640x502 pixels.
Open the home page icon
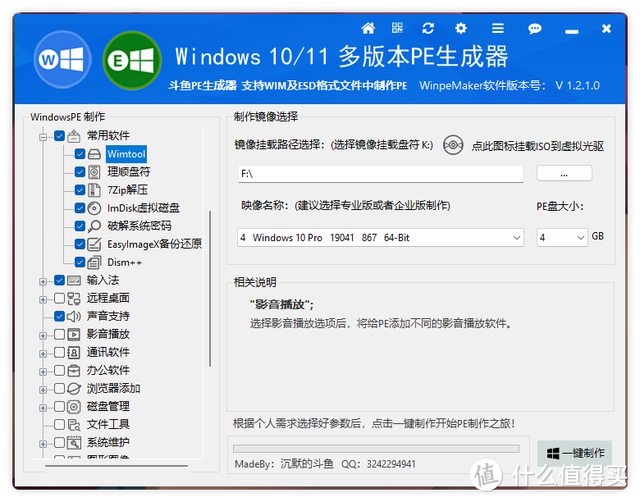tap(368, 29)
